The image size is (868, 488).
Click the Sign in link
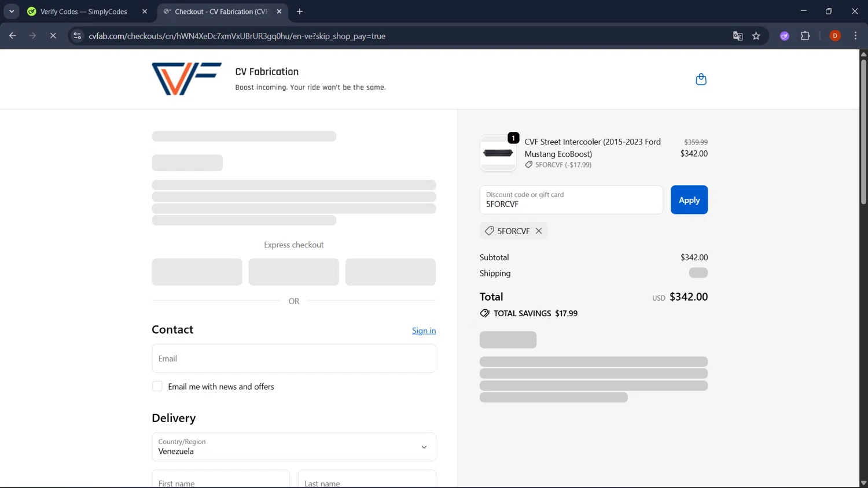point(424,331)
